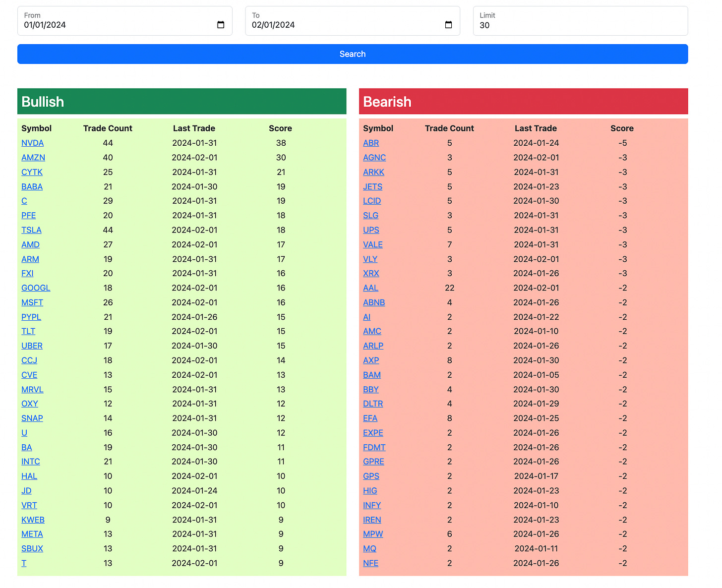Screen dimensions: 722x588
Task: Click the Bearish Score column header
Action: (x=622, y=128)
